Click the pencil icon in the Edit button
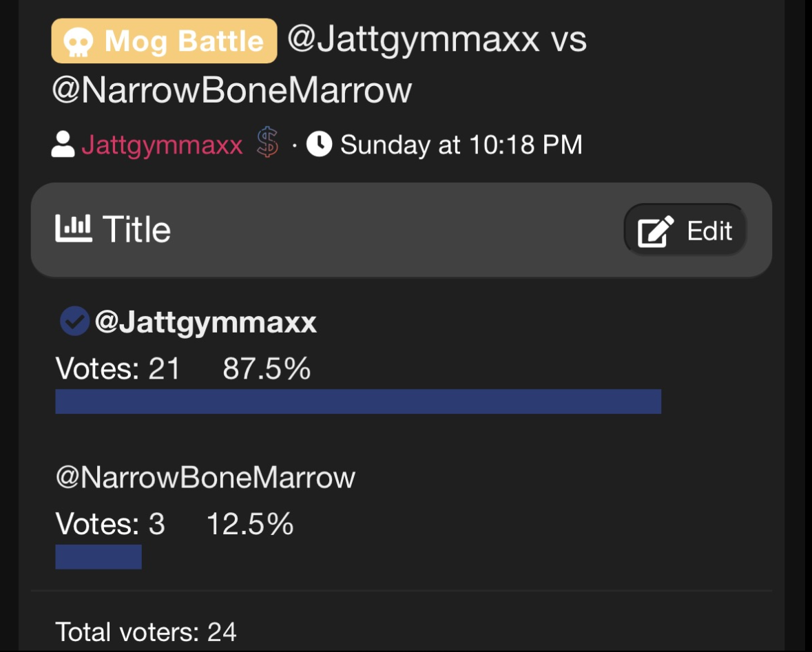 coord(655,231)
